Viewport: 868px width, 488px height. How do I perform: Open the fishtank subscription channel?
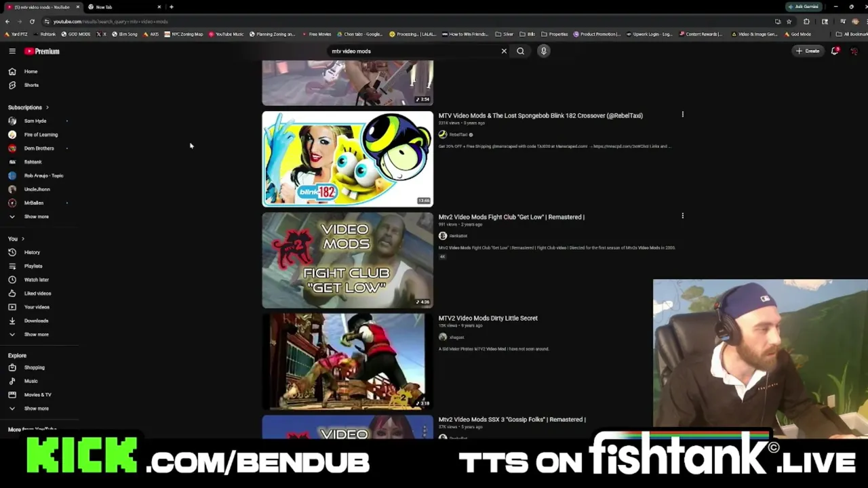point(25,162)
